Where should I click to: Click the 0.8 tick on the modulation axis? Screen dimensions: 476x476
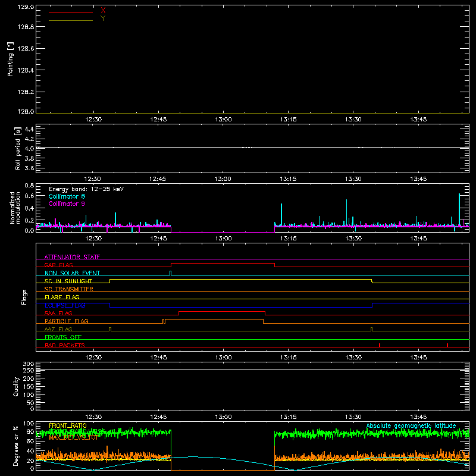point(29,186)
